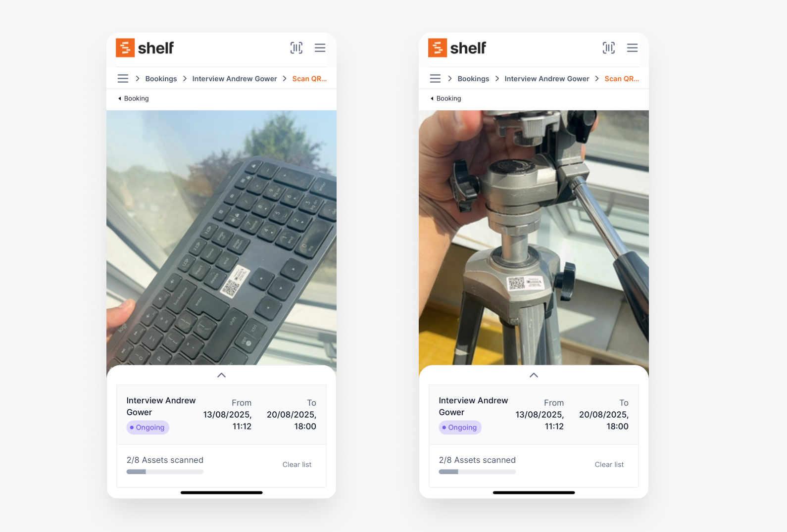
Task: Select Bookings breadcrumb on right phone
Action: [x=473, y=79]
